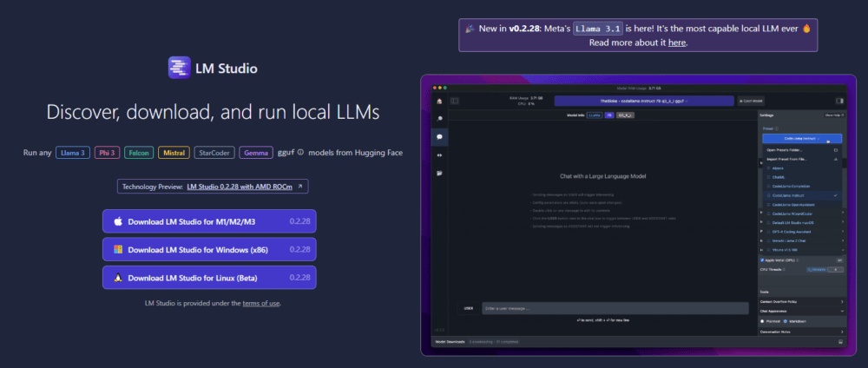Click the Phi 3 model tag
The height and width of the screenshot is (368, 868).
click(108, 153)
